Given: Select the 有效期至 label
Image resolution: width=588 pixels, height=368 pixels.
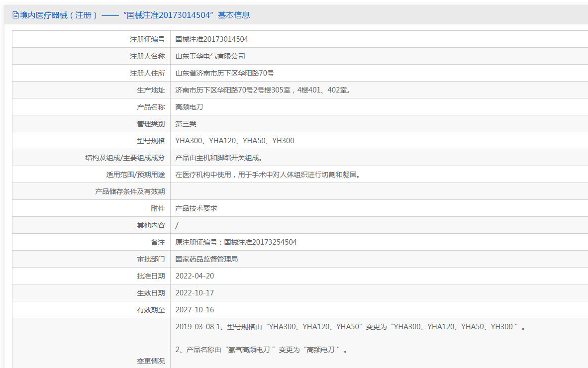Looking at the screenshot, I should coord(151,309).
